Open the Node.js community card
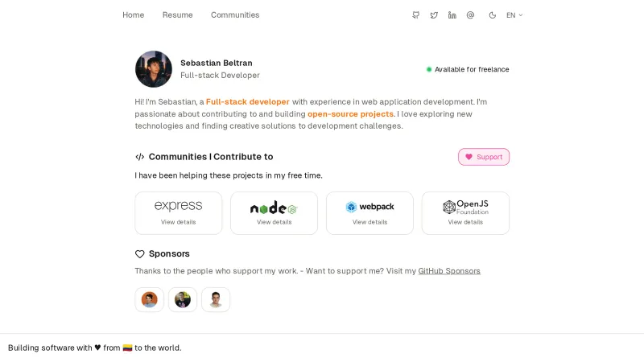This screenshot has width=644, height=362. (x=274, y=213)
